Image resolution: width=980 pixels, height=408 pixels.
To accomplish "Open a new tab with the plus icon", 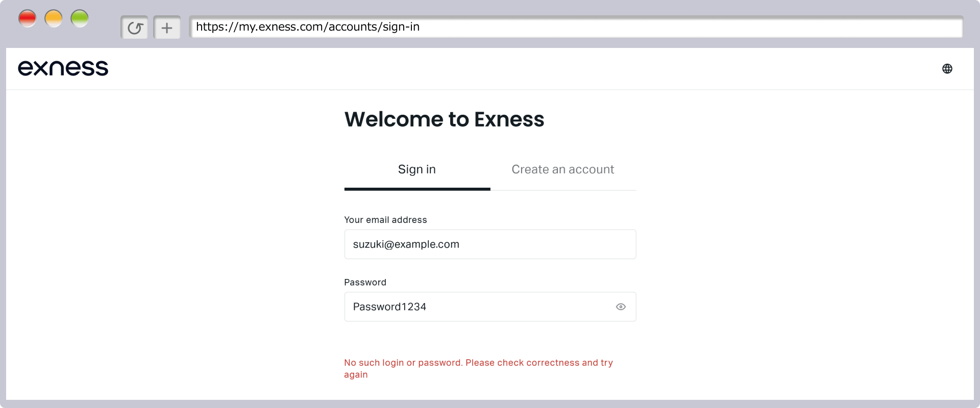I will pyautogui.click(x=167, y=28).
